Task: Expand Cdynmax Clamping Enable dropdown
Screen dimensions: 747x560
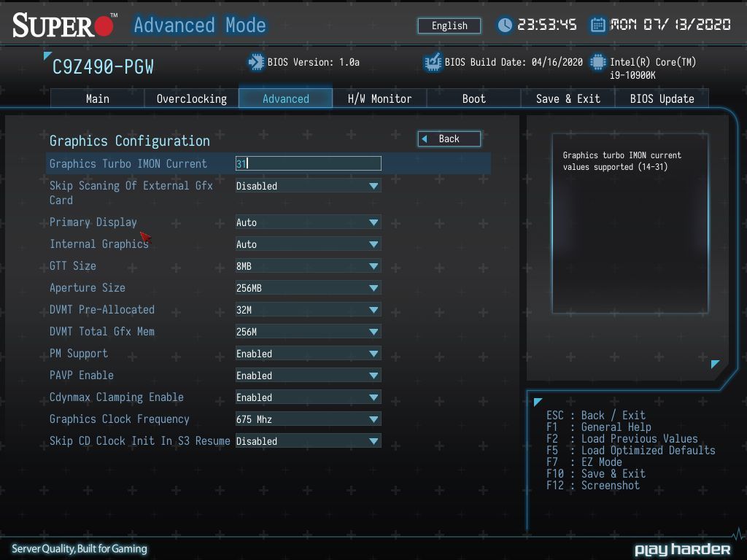Action: tap(309, 397)
